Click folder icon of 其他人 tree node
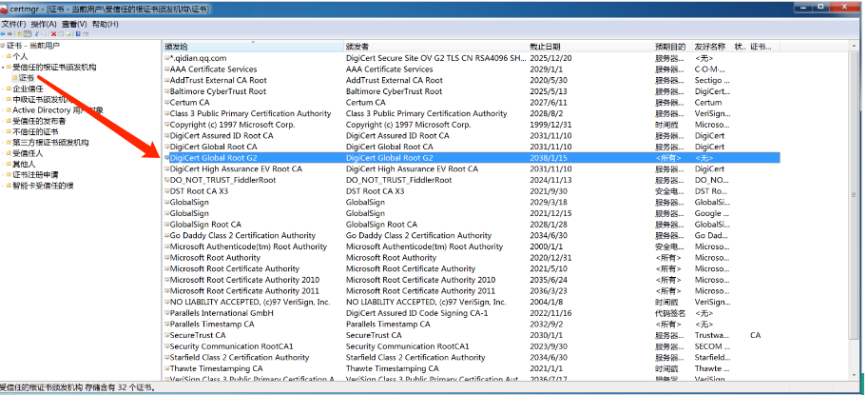This screenshot has height=395, width=868. (9, 164)
